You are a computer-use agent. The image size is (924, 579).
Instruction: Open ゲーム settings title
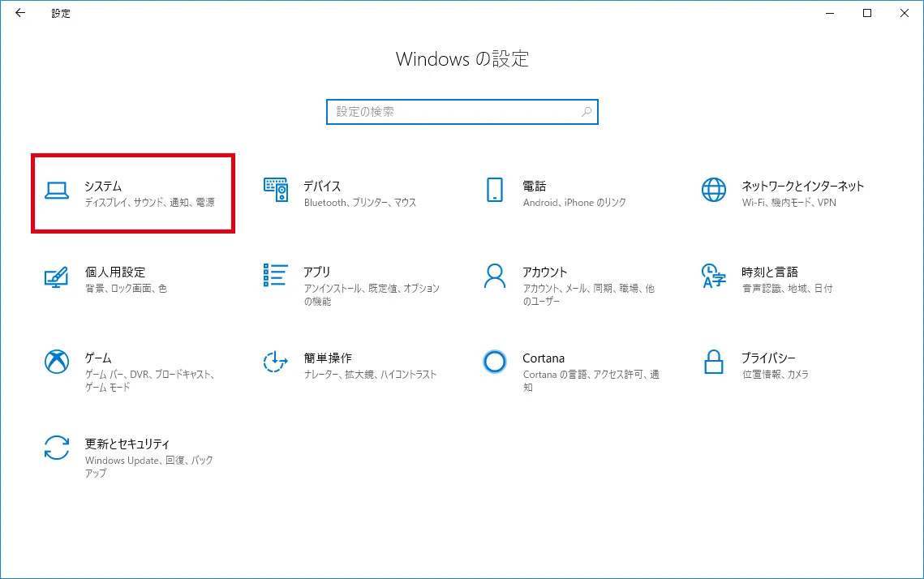(98, 358)
